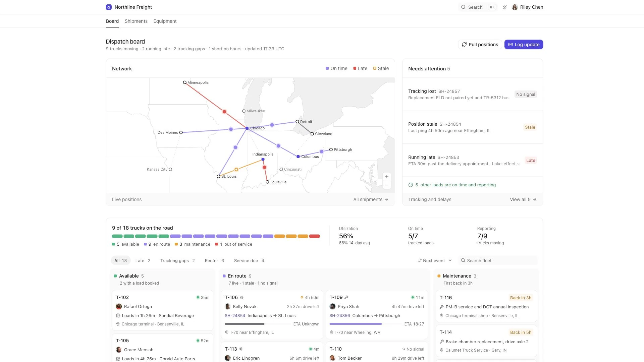Switch to the Board tab
This screenshot has width=644, height=362.
[112, 21]
